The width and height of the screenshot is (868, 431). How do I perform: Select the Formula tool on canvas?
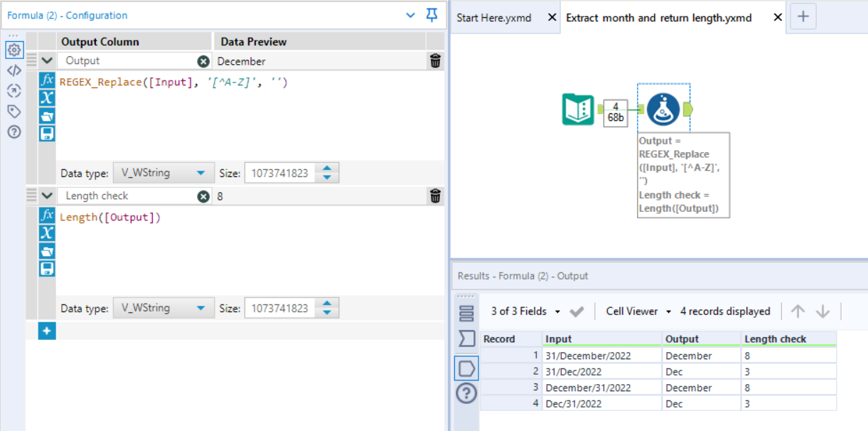663,109
